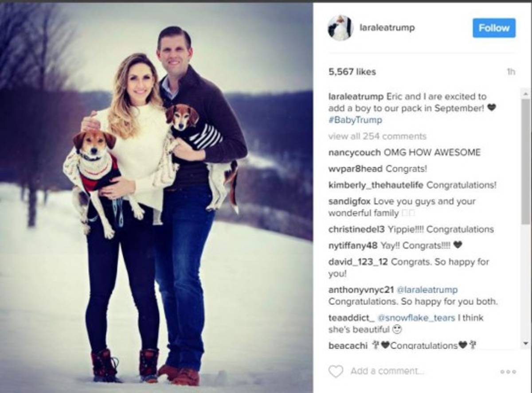This screenshot has width=532, height=393.
Task: Open christinedel3 commenter profile
Action: coord(357,230)
